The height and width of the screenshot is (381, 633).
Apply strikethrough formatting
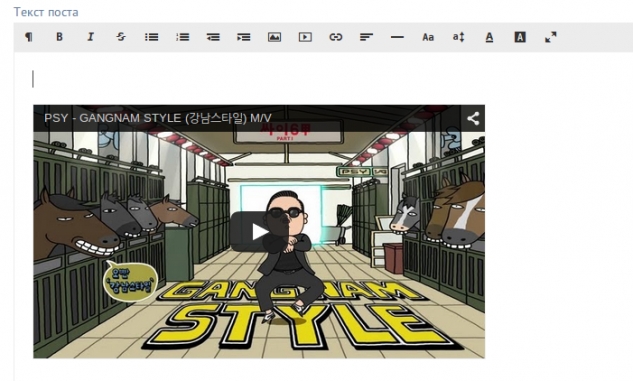coord(121,37)
